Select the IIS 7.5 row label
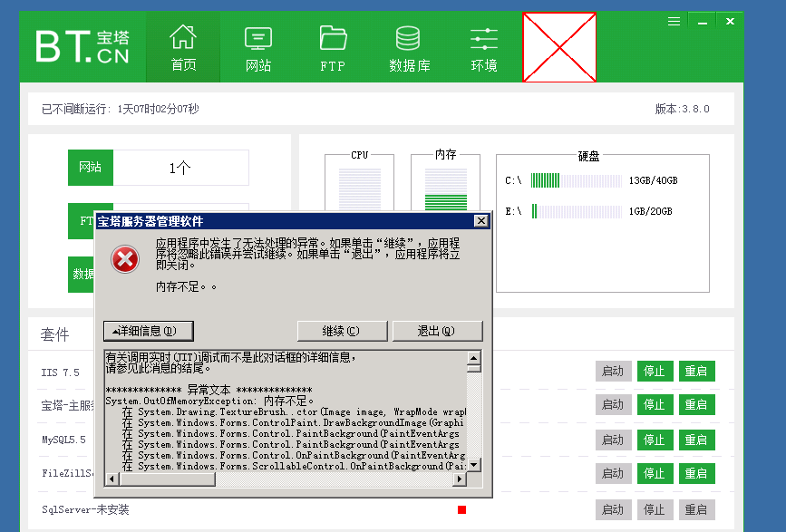786x532 pixels. point(60,372)
